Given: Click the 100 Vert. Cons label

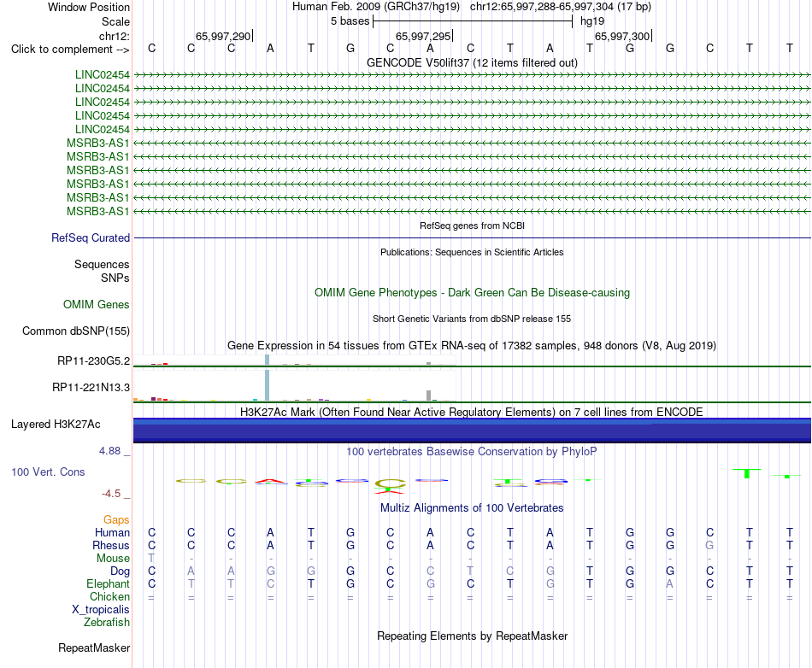Looking at the screenshot, I should pos(48,472).
